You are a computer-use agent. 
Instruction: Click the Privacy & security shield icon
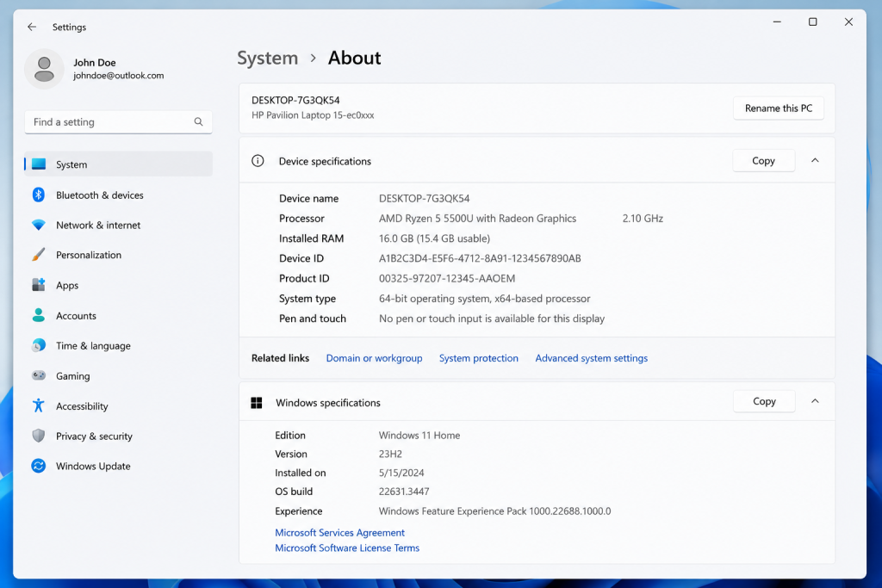tap(38, 436)
